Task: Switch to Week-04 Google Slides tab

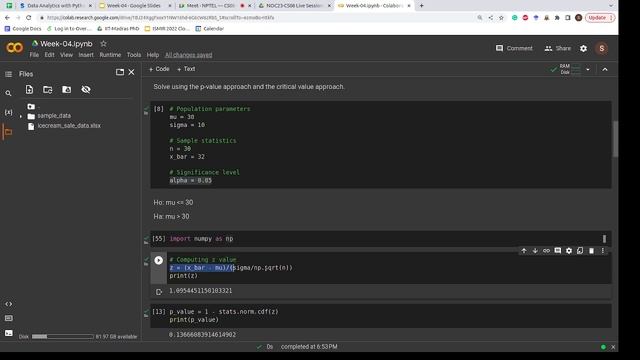Action: [x=136, y=6]
